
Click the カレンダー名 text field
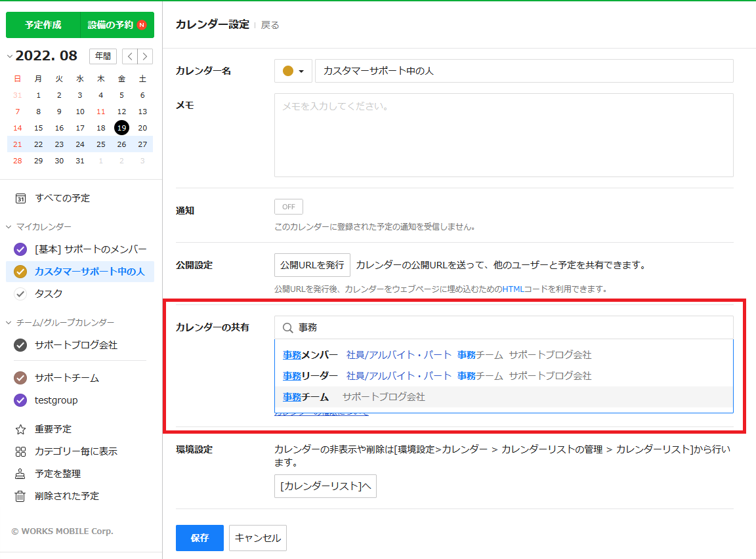click(523, 71)
